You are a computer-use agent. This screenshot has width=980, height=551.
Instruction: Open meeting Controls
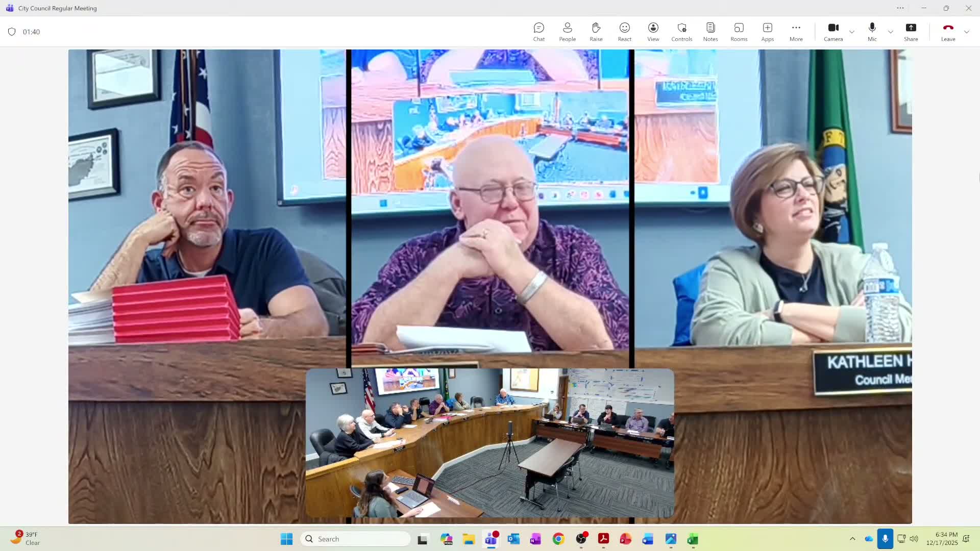point(681,32)
